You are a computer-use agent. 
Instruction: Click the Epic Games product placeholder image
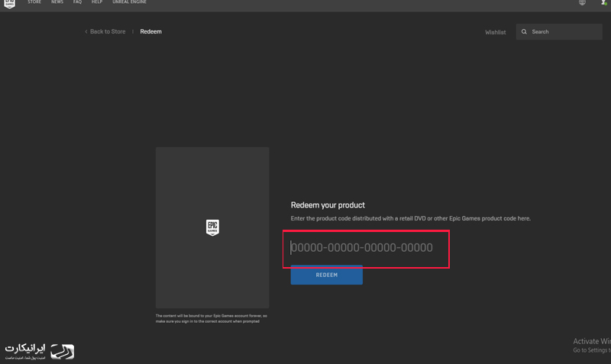click(x=212, y=227)
